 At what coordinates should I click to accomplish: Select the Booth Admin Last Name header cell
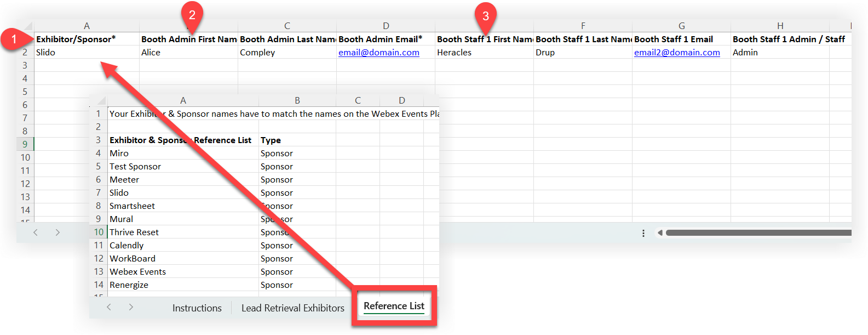click(287, 39)
